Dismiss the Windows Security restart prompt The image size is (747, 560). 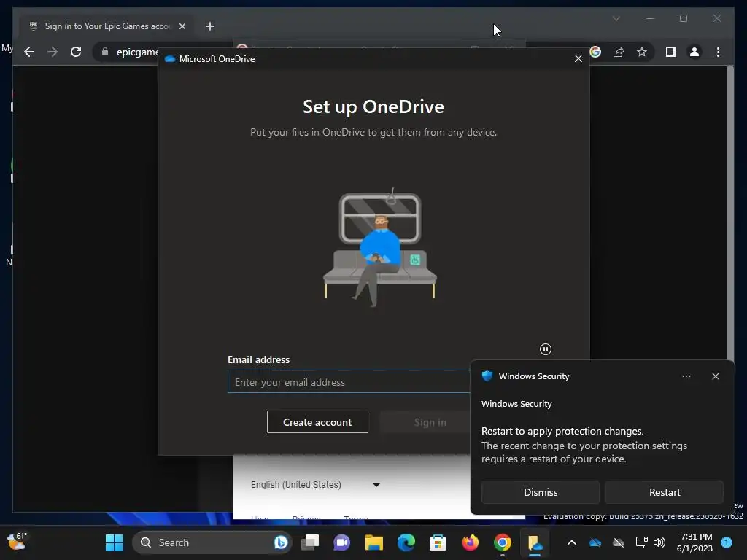click(541, 492)
